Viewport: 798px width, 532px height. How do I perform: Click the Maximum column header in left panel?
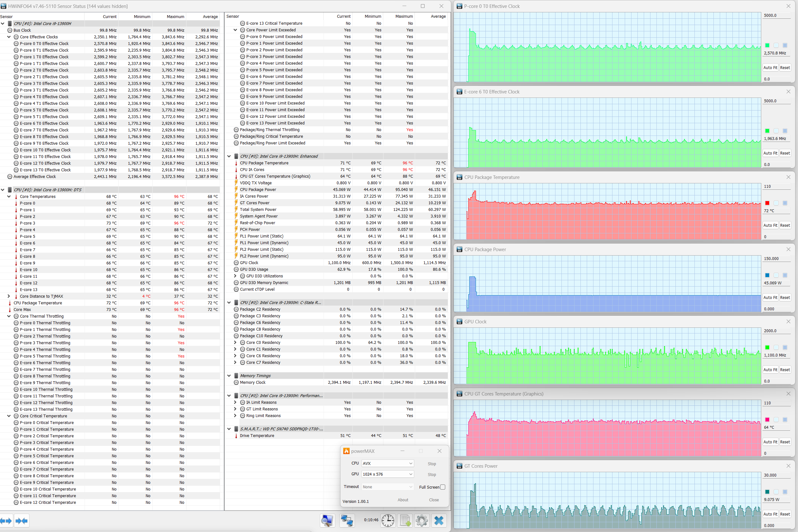(x=175, y=16)
